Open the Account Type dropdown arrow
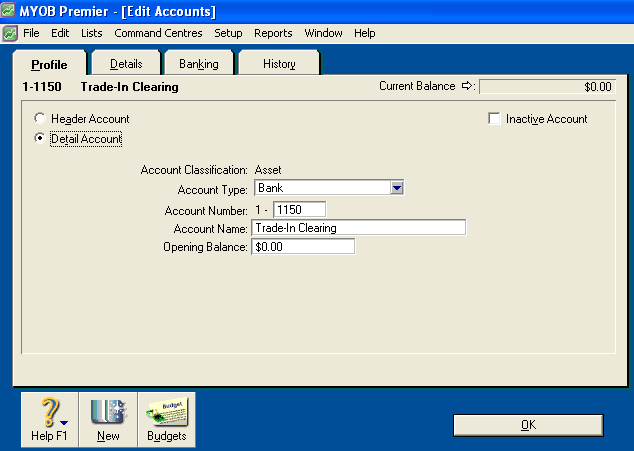Viewport: 634px width, 451px height. coord(397,188)
